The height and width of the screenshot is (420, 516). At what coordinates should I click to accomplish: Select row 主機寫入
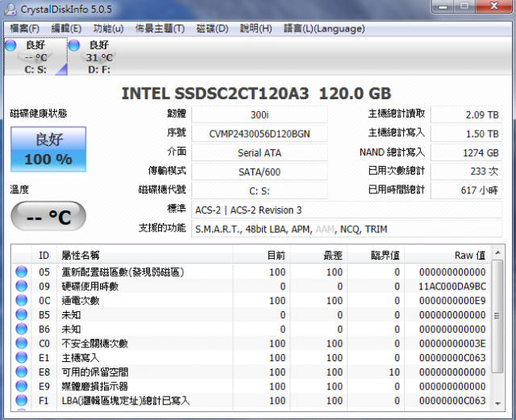click(252, 357)
